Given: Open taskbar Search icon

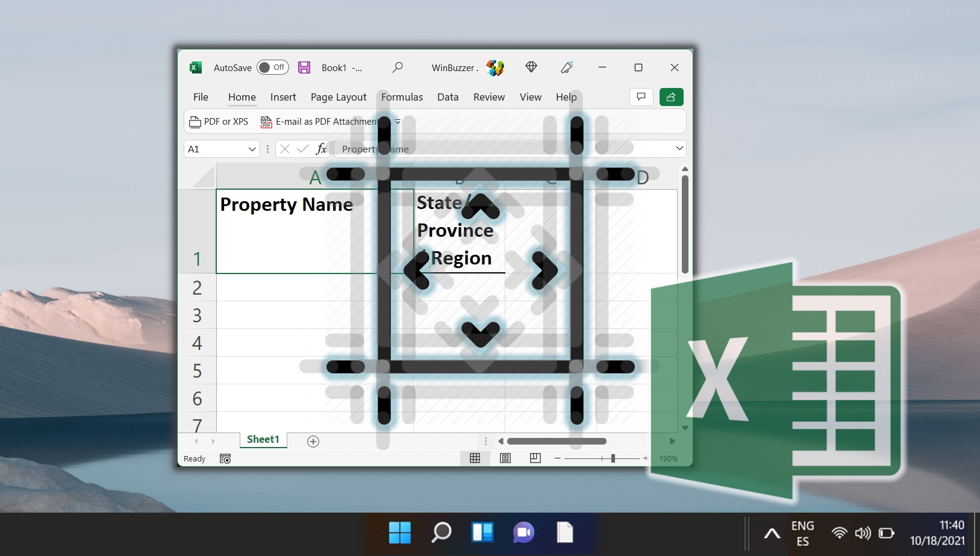Looking at the screenshot, I should (442, 533).
